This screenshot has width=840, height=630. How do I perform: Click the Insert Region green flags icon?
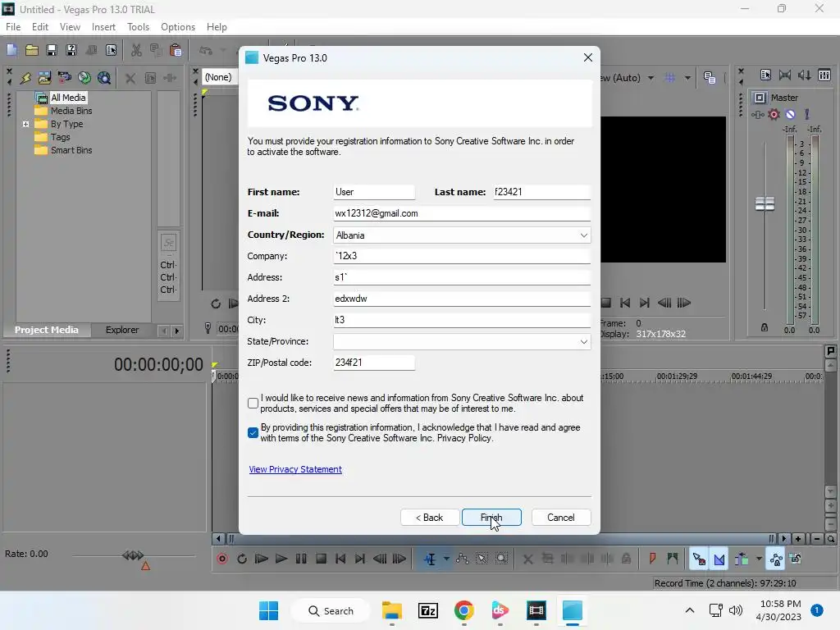pos(673,559)
